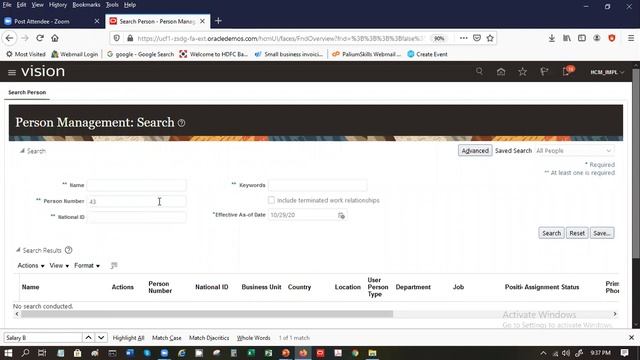This screenshot has width=640, height=360.
Task: Open the Format dropdown menu
Action: pos(87,266)
